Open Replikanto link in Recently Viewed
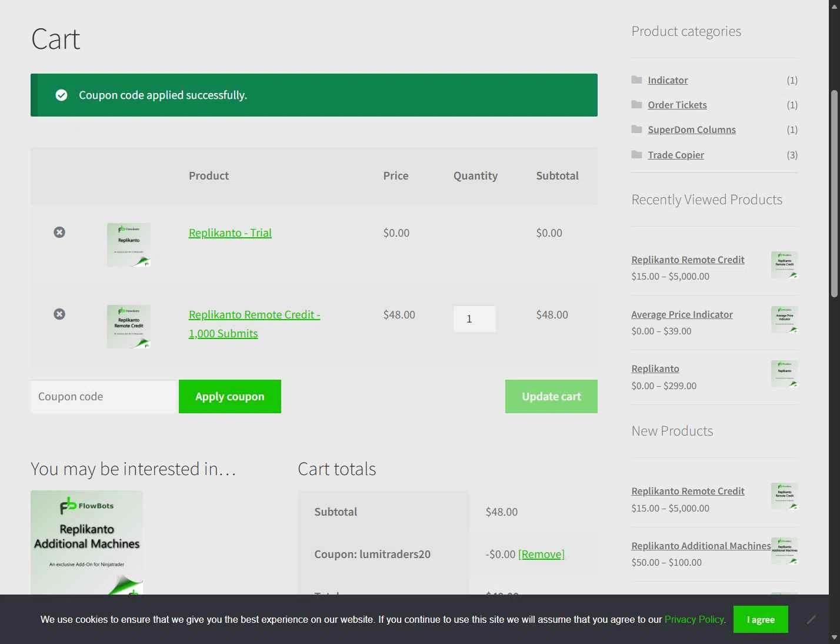840x644 pixels. tap(655, 369)
